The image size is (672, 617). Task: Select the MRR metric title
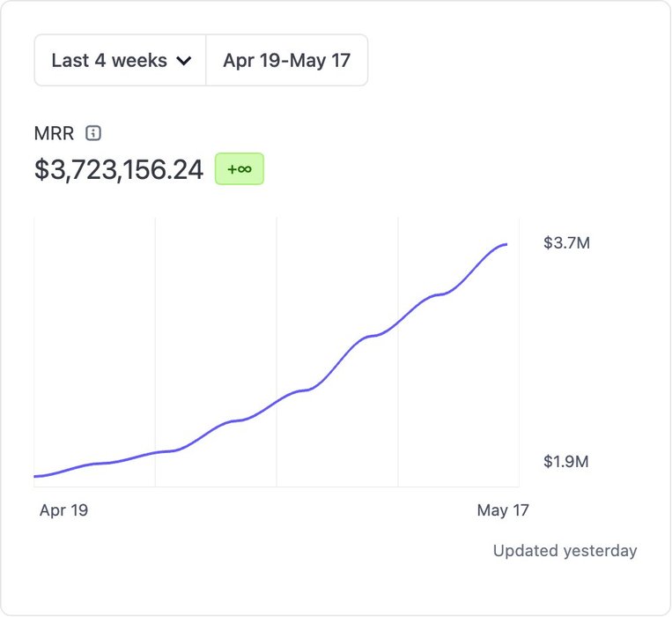pos(54,134)
